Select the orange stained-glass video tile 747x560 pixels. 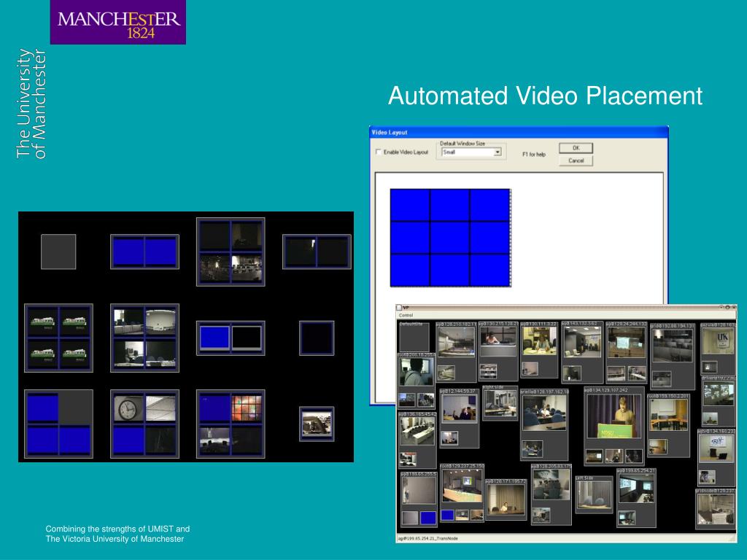pyautogui.click(x=247, y=408)
